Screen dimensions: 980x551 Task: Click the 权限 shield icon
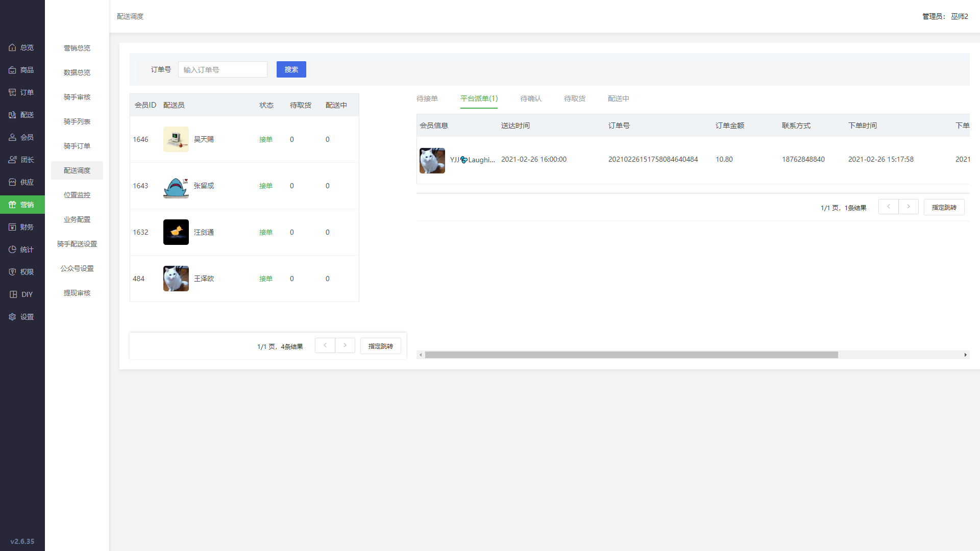coord(12,272)
